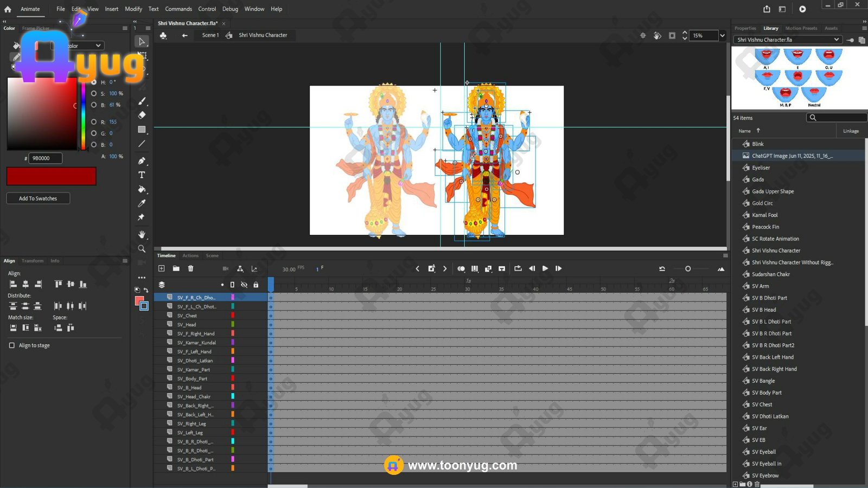This screenshot has height=488, width=868.
Task: Collapse the left panel dock arrows
Action: pos(4,22)
